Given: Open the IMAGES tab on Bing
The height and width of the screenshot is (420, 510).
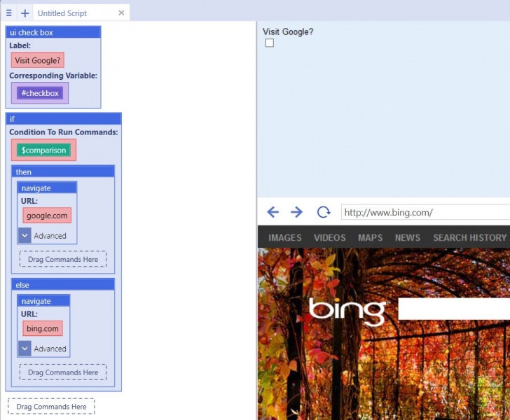Looking at the screenshot, I should pyautogui.click(x=285, y=237).
